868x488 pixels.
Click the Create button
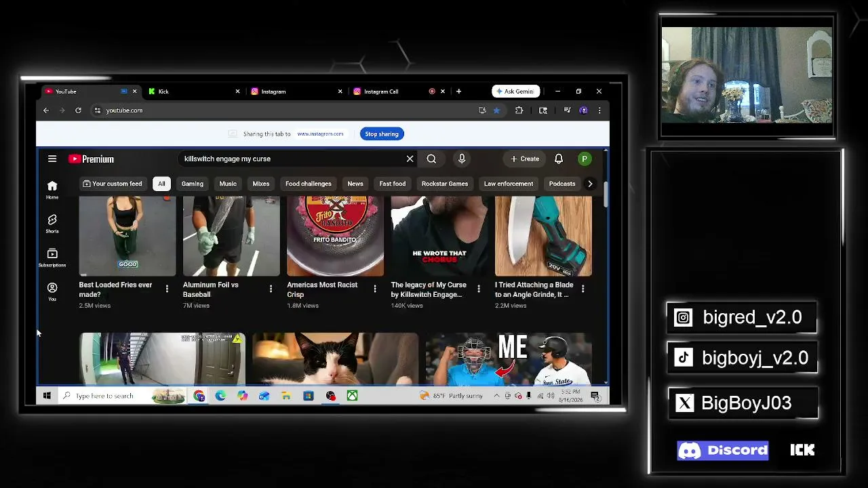pyautogui.click(x=525, y=159)
